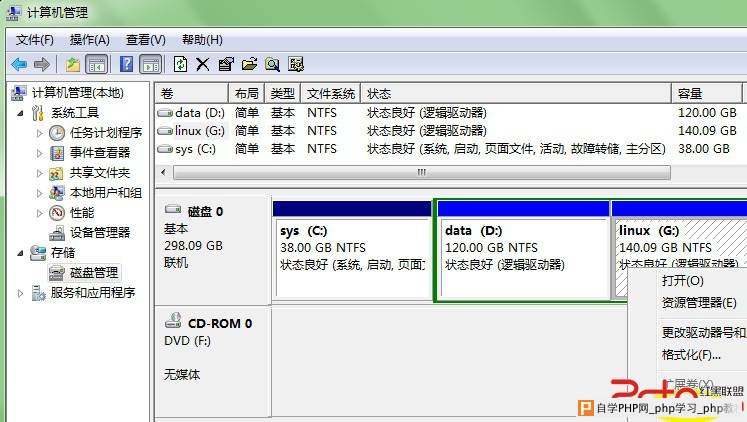Expand the 本地用户和组 node
Viewport: 747px width, 422px height.
pos(40,193)
